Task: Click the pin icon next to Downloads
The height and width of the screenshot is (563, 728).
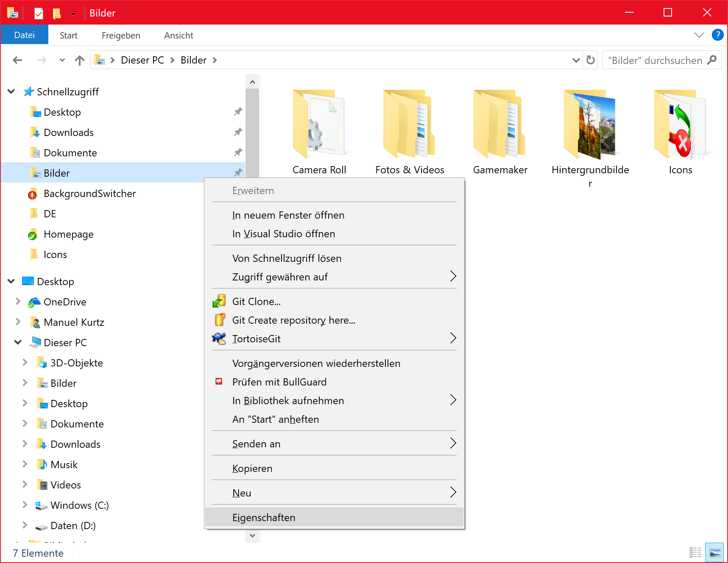Action: coord(238,132)
